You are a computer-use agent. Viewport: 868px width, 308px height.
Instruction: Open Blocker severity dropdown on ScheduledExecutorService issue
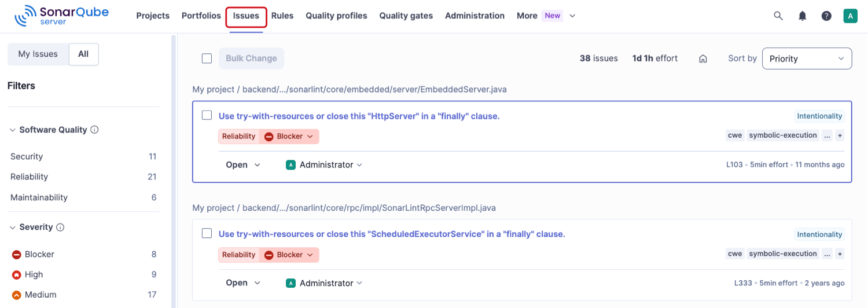289,255
